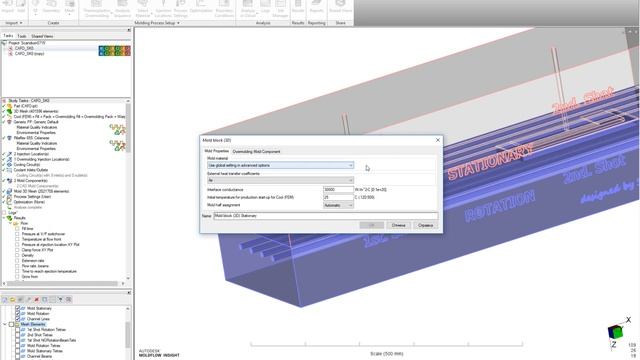Click the Thermoplastics Overmolding ribbon icon
The width and height of the screenshot is (640, 360).
[x=96, y=8]
